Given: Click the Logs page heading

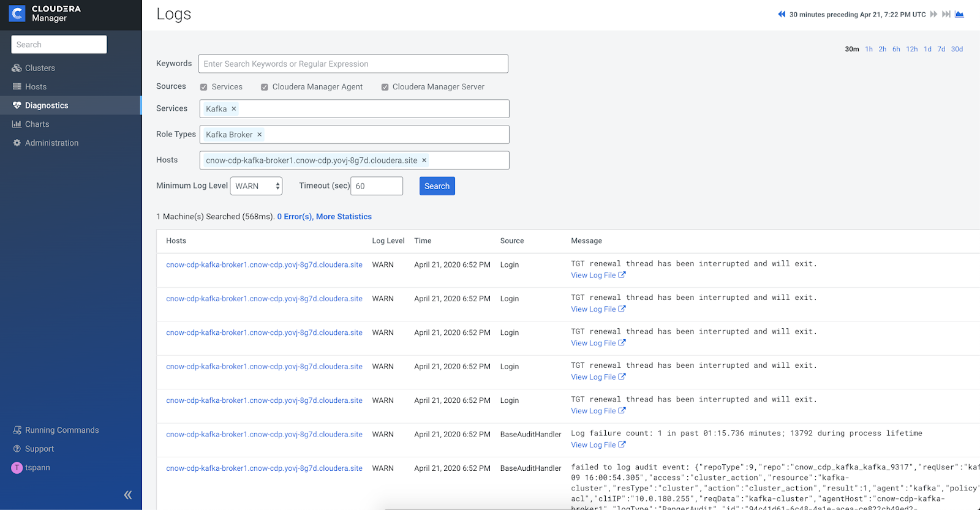Looking at the screenshot, I should pos(174,14).
